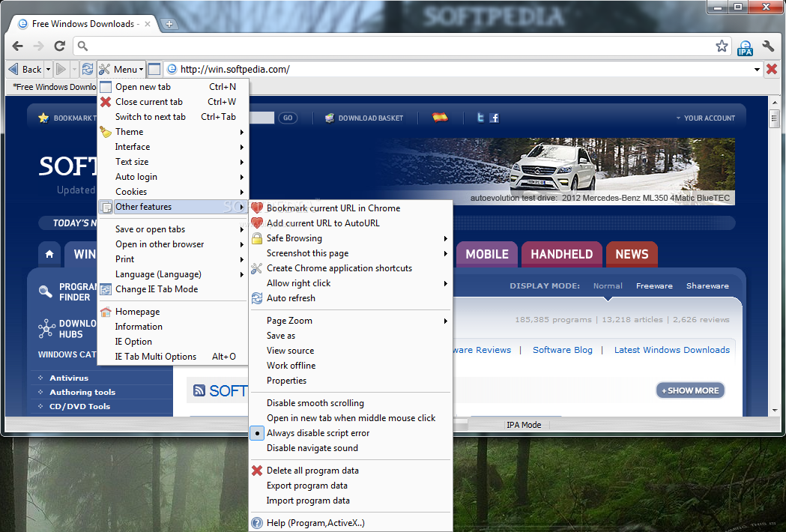This screenshot has width=786, height=532.
Task: Switch to the NEWS tab
Action: (x=632, y=254)
